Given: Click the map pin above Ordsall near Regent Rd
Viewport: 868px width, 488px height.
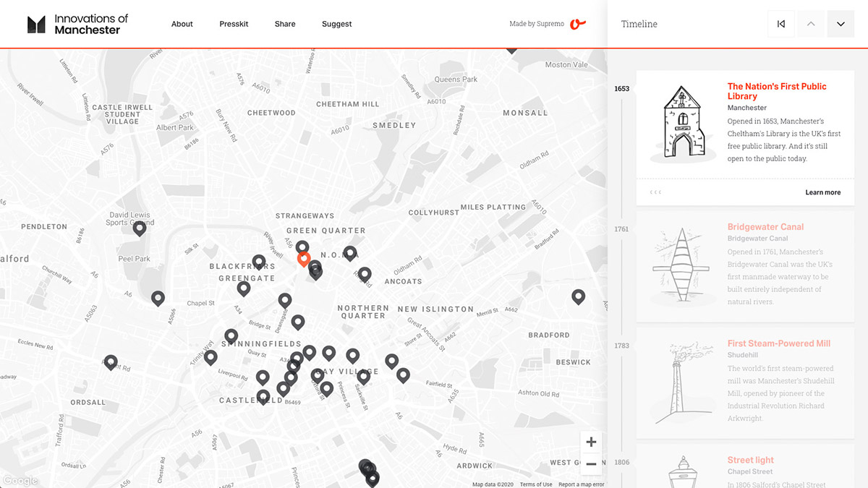Looking at the screenshot, I should coord(111,362).
